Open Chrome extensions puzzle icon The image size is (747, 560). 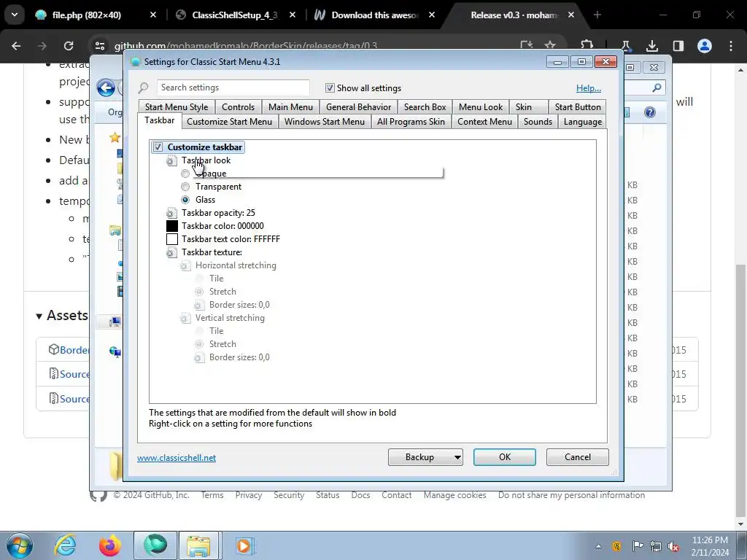pyautogui.click(x=587, y=44)
